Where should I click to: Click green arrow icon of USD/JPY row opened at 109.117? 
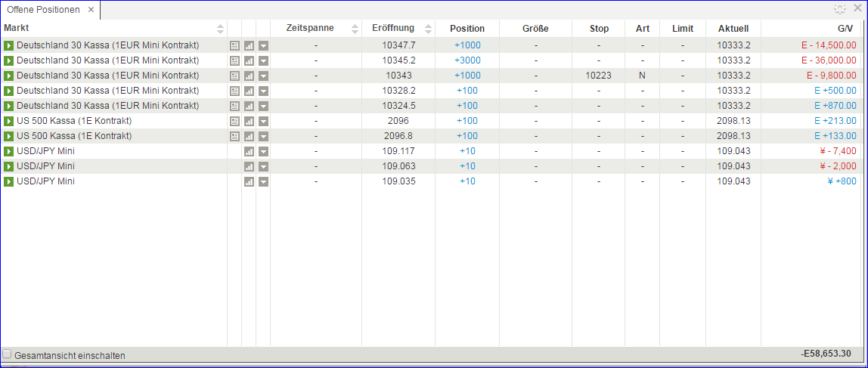coord(8,151)
